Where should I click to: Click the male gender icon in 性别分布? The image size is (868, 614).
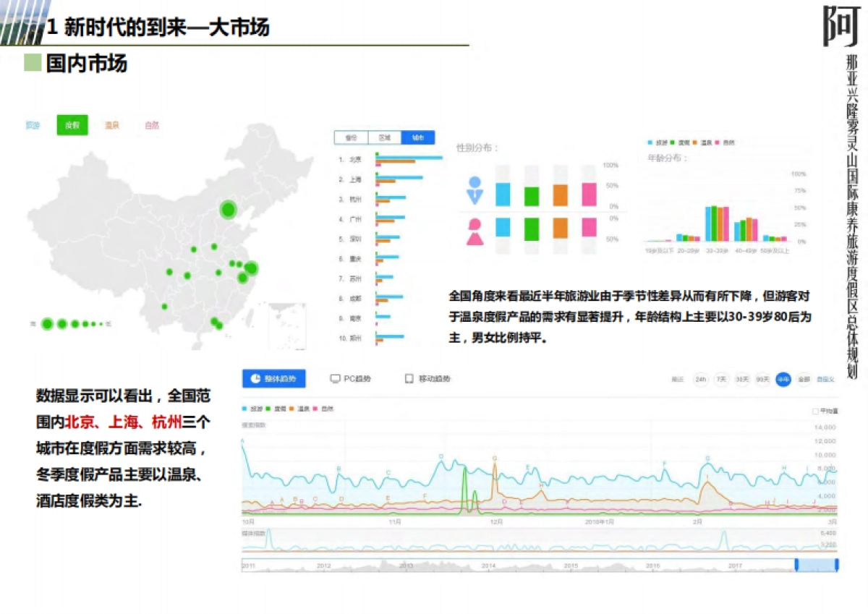pyautogui.click(x=475, y=190)
